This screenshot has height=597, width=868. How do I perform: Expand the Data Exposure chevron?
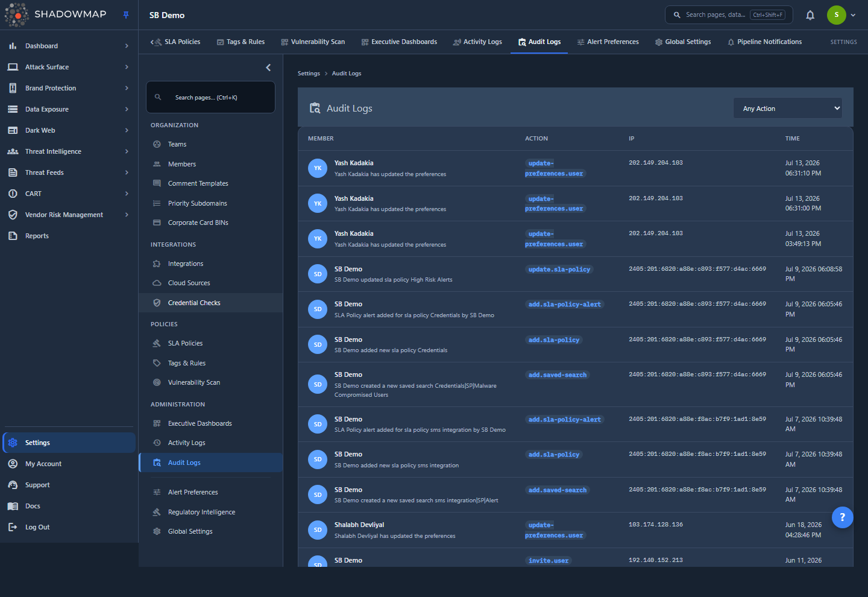[x=127, y=109]
